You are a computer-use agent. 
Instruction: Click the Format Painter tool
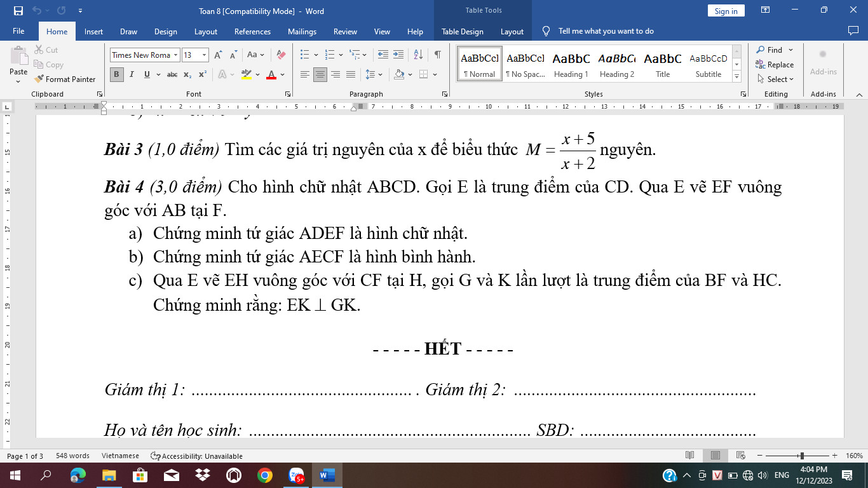point(64,79)
